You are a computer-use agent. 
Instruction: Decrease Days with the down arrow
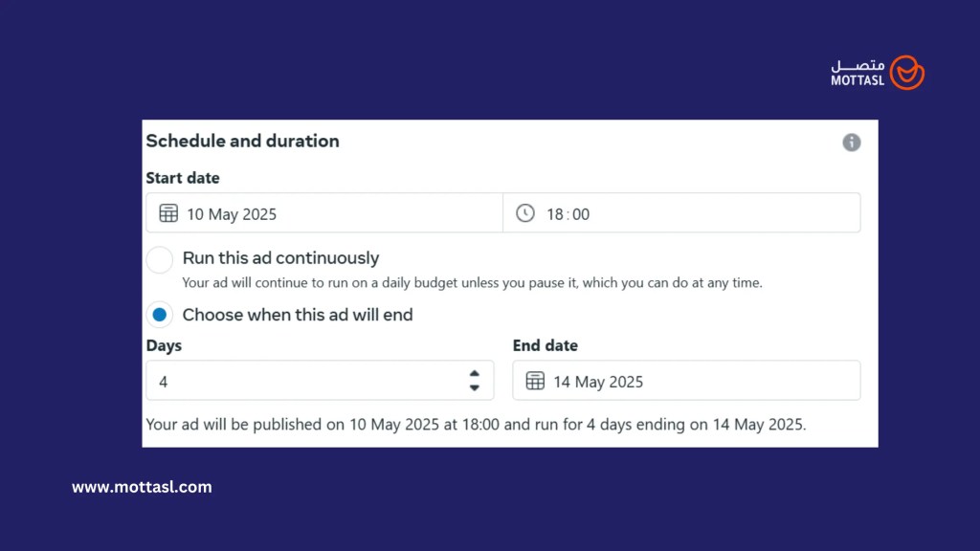pyautogui.click(x=474, y=387)
